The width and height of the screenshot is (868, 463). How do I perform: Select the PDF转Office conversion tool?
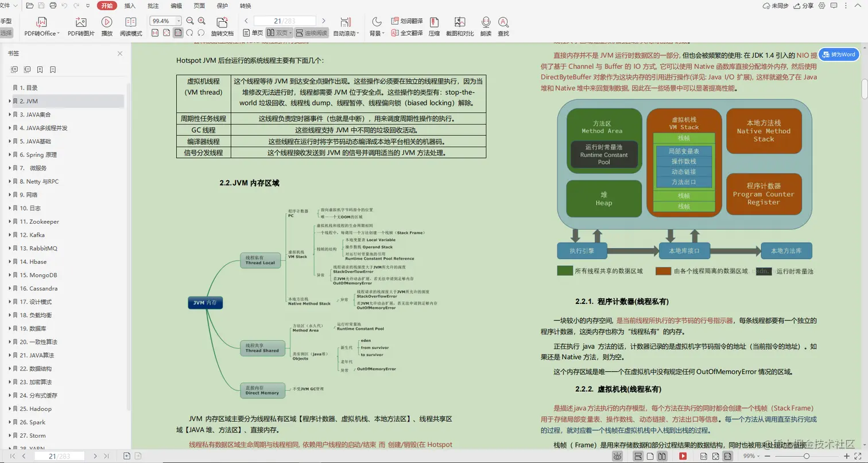[x=40, y=26]
